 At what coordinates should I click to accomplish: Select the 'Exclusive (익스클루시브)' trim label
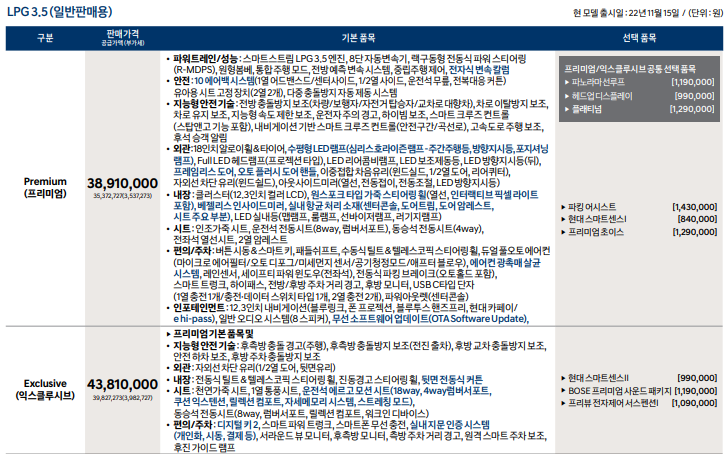45,390
